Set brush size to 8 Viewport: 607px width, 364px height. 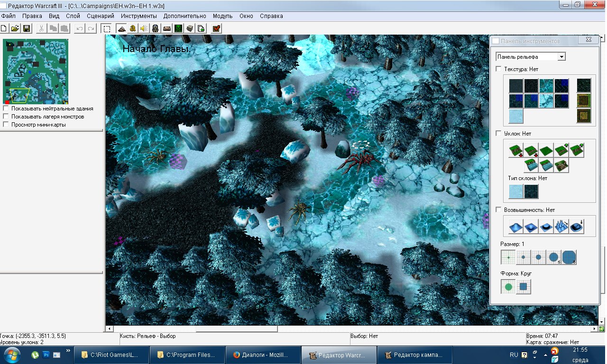(x=569, y=257)
